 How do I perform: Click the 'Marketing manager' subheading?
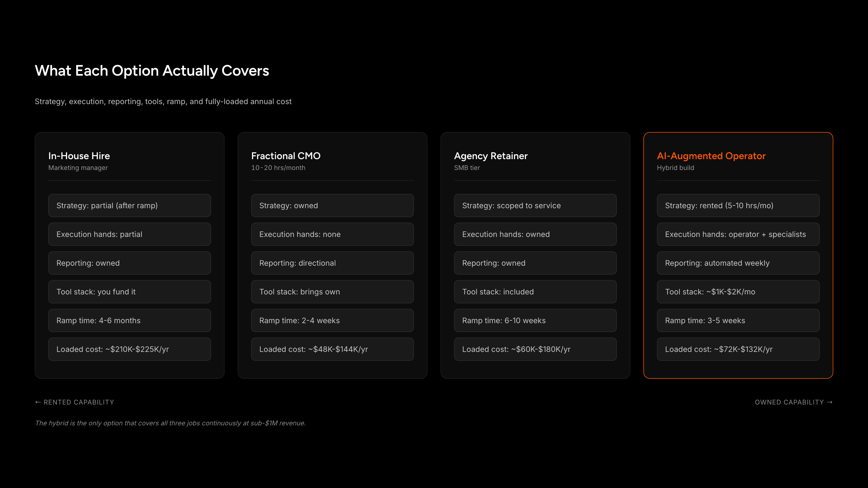point(78,168)
